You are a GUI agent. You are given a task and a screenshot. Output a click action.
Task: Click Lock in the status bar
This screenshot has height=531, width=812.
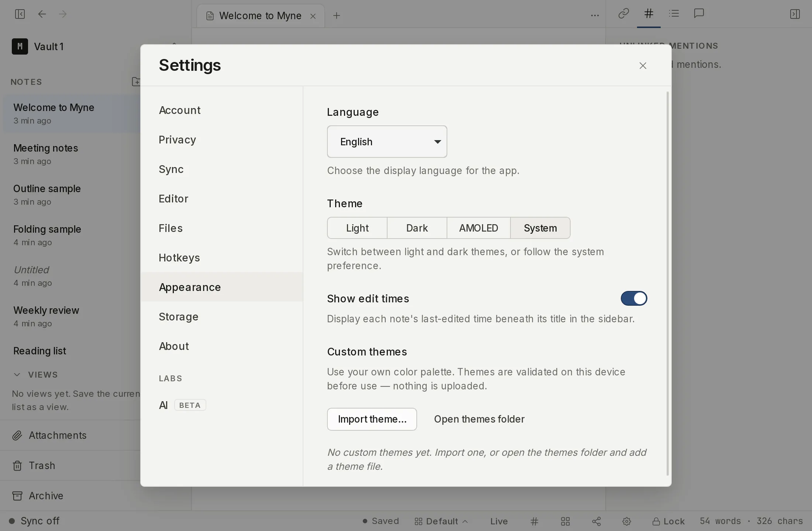pyautogui.click(x=668, y=521)
